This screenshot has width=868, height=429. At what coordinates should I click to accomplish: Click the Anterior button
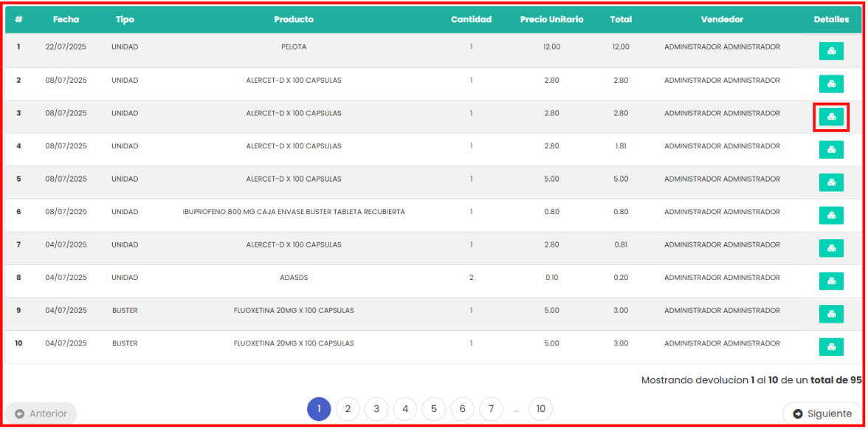[41, 413]
